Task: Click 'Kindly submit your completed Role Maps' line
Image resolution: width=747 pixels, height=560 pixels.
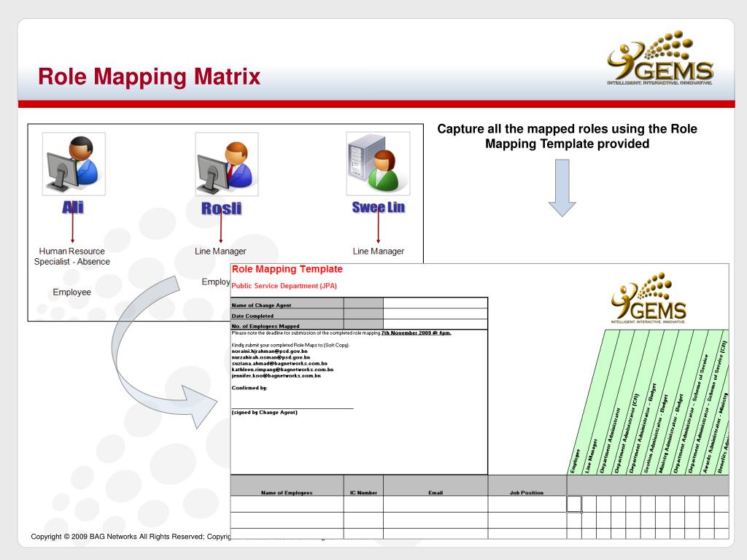Action: coord(290,345)
